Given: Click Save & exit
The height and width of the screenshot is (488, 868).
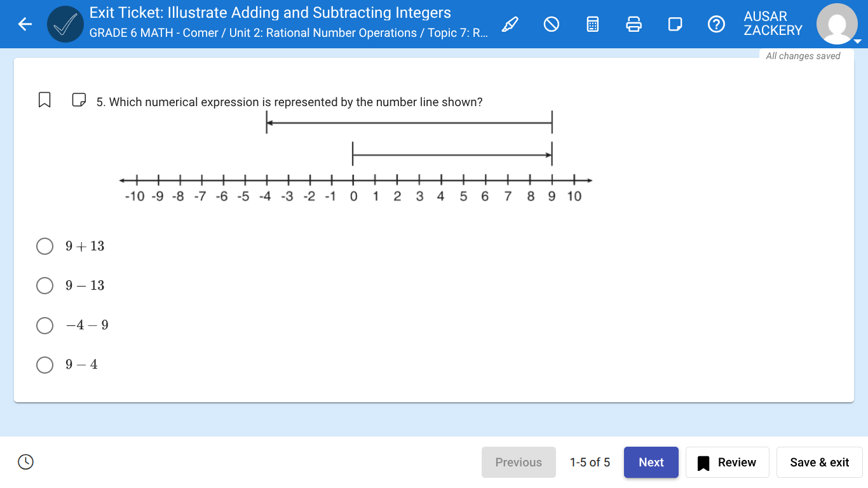Looking at the screenshot, I should 819,462.
